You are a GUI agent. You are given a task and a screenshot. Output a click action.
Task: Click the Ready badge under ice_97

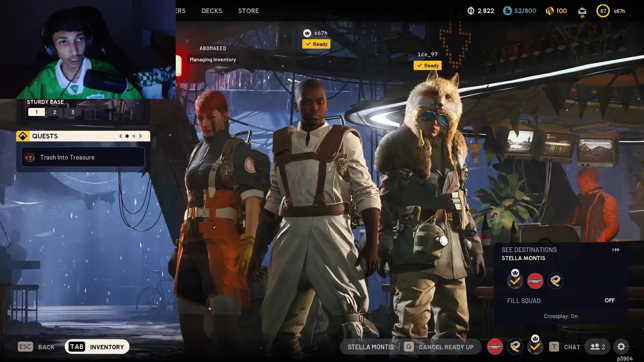point(427,65)
